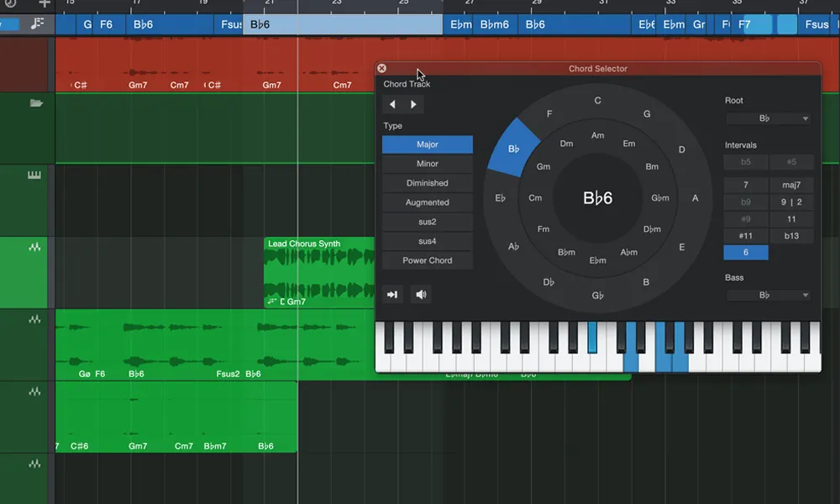Viewport: 840px width, 504px height.
Task: Choose Gb on the outer chord wheel
Action: click(597, 295)
